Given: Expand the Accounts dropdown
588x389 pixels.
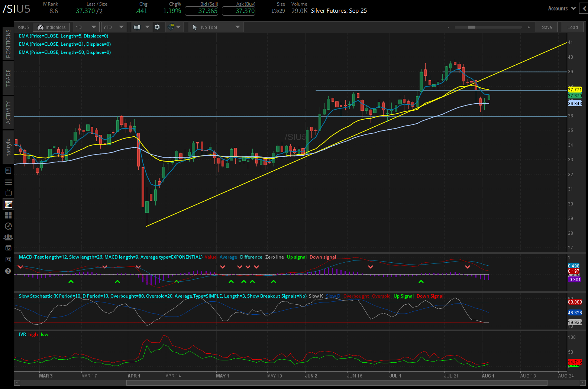Looking at the screenshot, I should click(x=562, y=9).
